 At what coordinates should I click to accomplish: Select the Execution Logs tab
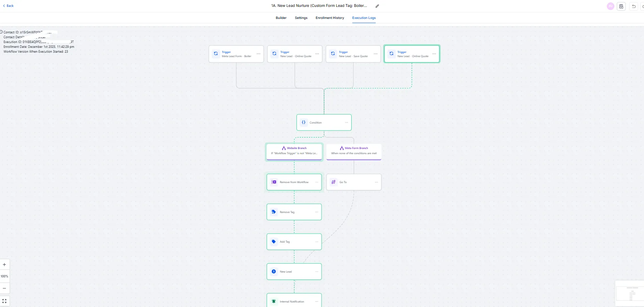pyautogui.click(x=364, y=18)
